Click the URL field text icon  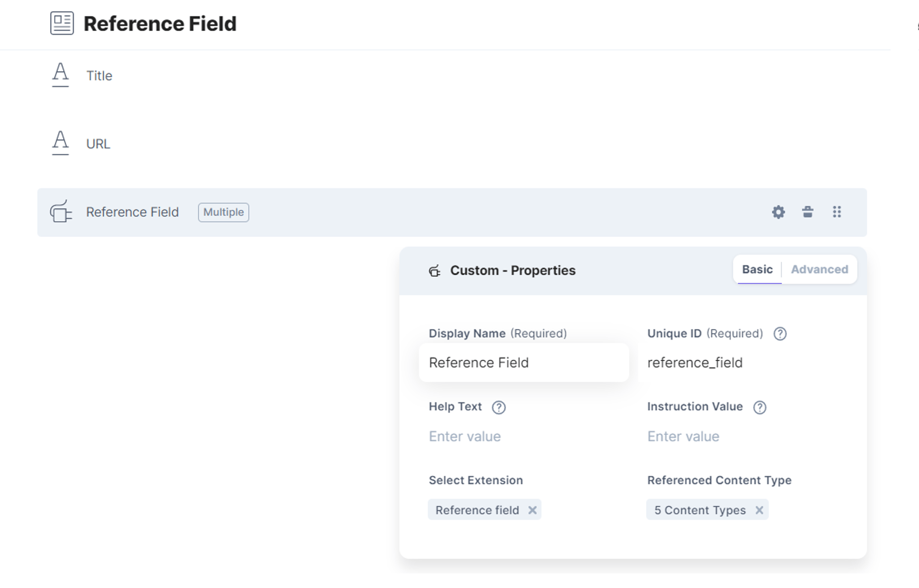tap(60, 143)
